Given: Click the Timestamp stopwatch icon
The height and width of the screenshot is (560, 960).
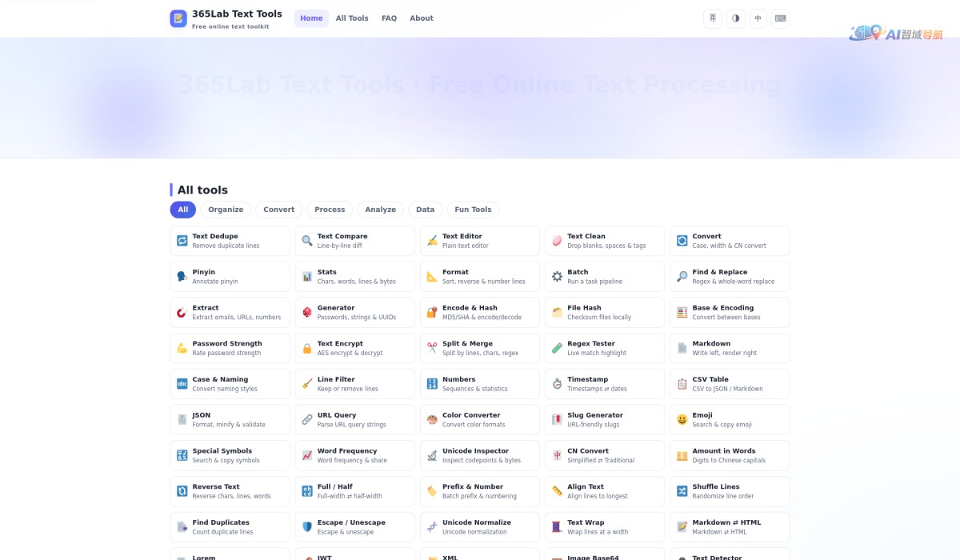Looking at the screenshot, I should (x=557, y=384).
